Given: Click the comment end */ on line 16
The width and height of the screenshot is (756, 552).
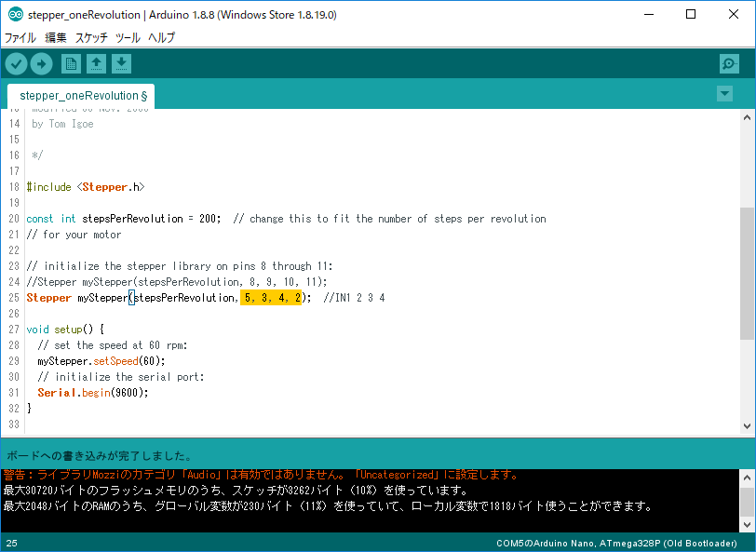Looking at the screenshot, I should 37,155.
